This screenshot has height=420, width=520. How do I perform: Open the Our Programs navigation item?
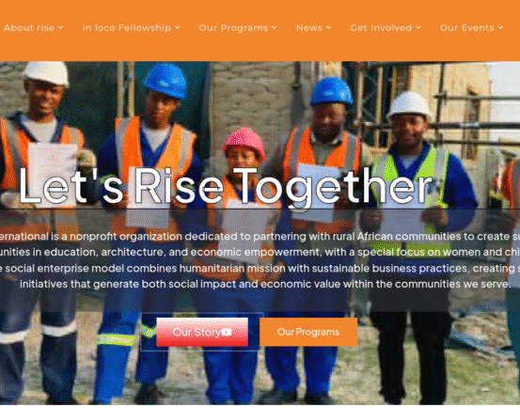click(x=233, y=28)
